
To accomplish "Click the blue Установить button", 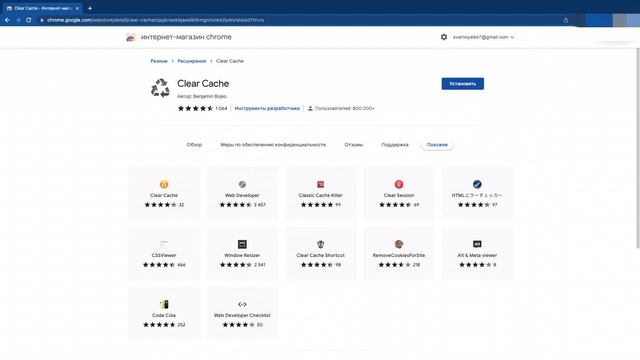I will [462, 84].
